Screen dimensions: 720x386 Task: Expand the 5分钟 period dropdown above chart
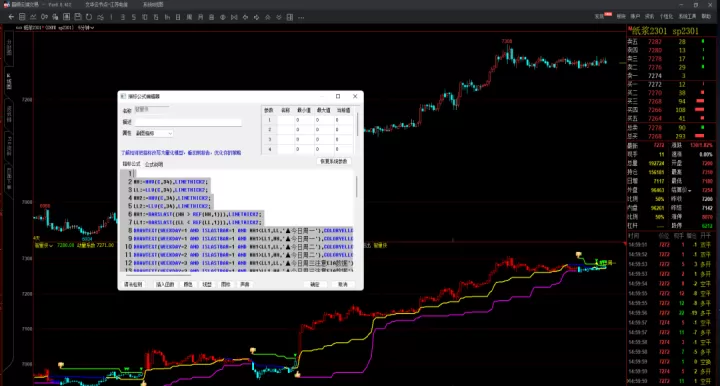point(86,28)
